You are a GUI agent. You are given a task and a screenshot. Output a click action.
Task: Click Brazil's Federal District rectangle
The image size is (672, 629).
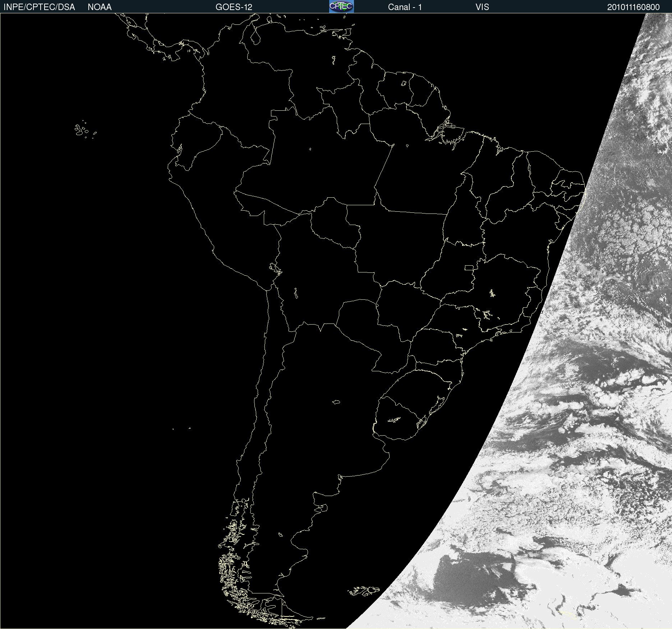coord(469,267)
